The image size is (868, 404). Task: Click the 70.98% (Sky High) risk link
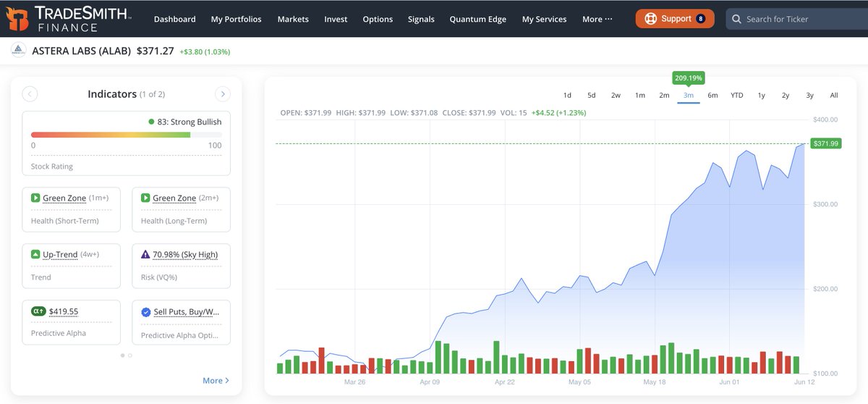(185, 255)
